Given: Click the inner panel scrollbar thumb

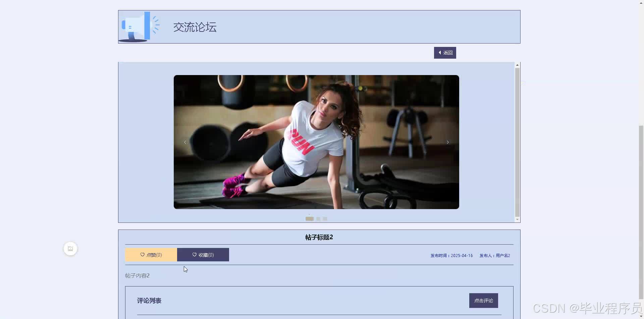Looking at the screenshot, I should click(x=517, y=142).
